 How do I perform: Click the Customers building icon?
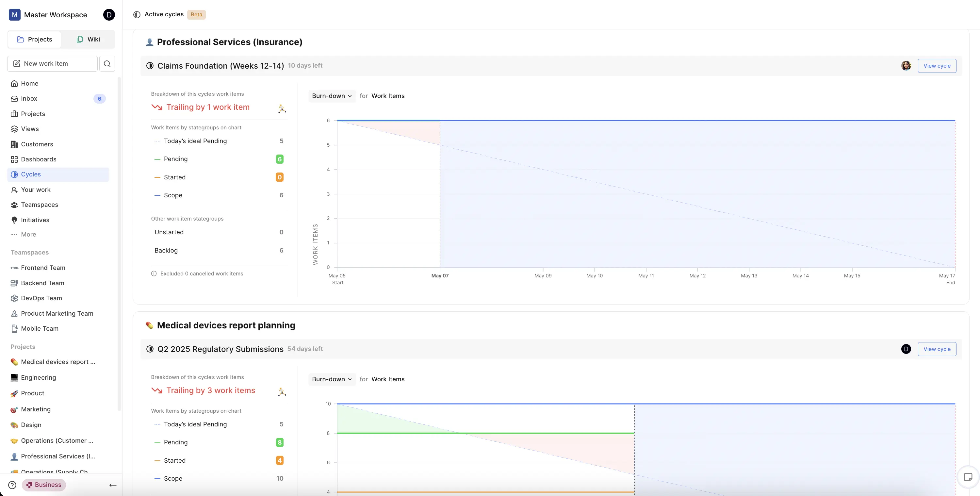click(x=14, y=144)
